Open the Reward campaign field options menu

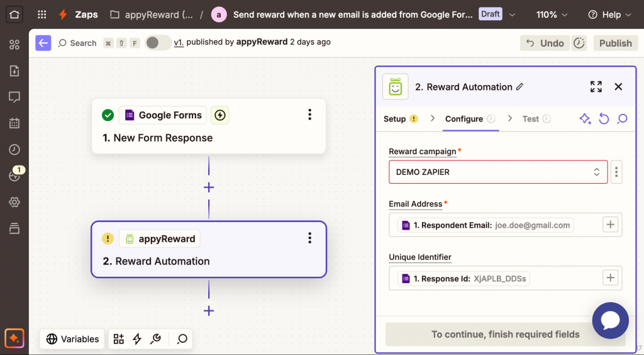click(x=616, y=172)
